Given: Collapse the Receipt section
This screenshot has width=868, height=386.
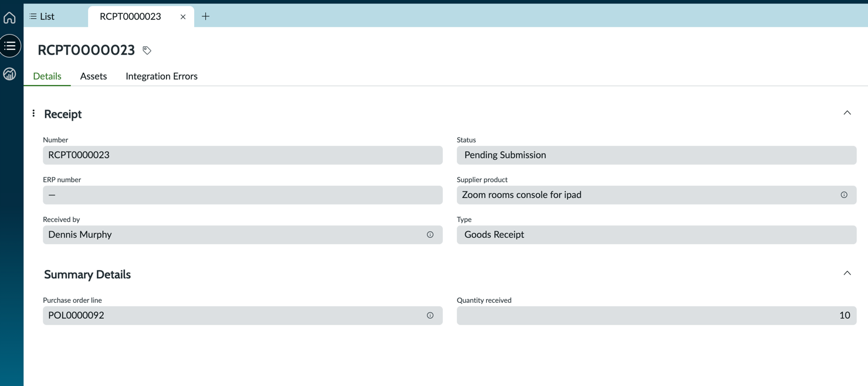Looking at the screenshot, I should pos(847,113).
